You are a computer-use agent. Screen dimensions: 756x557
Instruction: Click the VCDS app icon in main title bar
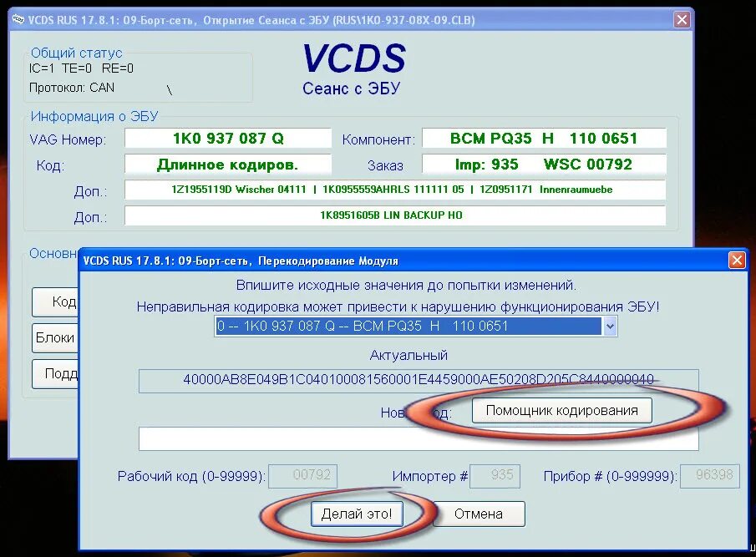[x=18, y=19]
